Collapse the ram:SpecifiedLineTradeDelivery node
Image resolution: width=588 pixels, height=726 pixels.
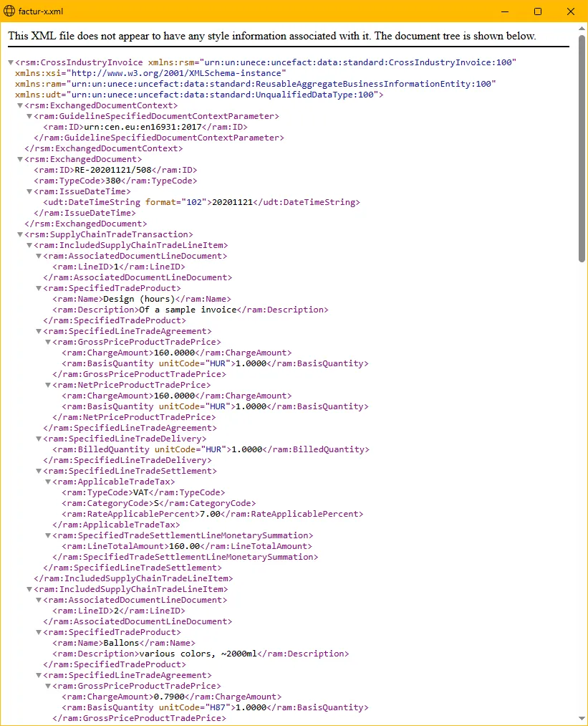pos(39,439)
